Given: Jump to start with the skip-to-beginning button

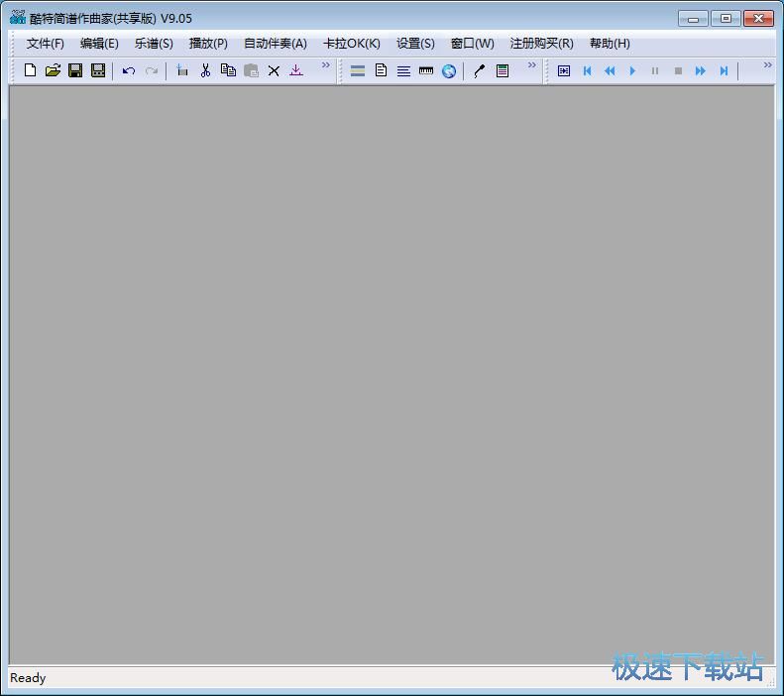Looking at the screenshot, I should click(x=587, y=70).
